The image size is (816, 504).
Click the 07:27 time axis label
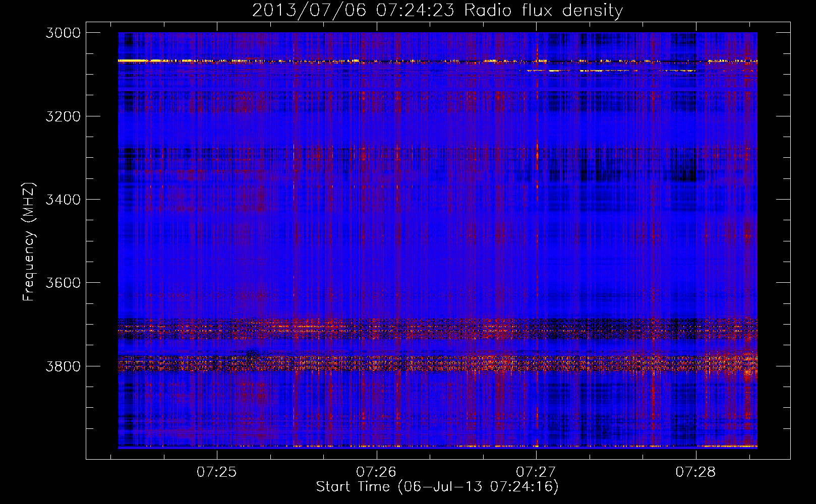[x=536, y=472]
